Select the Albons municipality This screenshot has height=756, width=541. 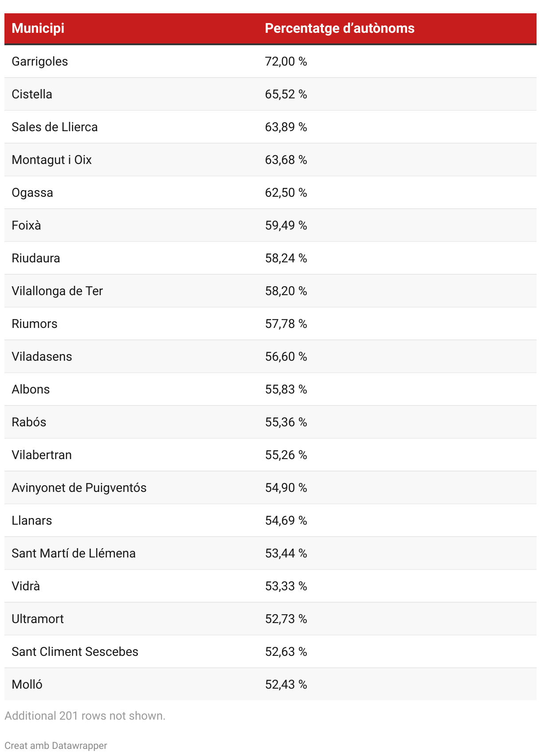[31, 390]
